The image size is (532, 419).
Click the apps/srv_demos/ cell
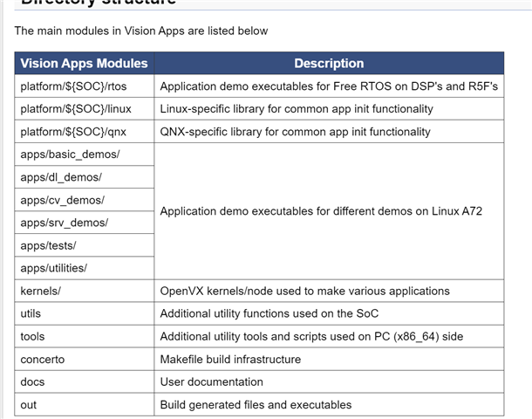click(x=84, y=223)
